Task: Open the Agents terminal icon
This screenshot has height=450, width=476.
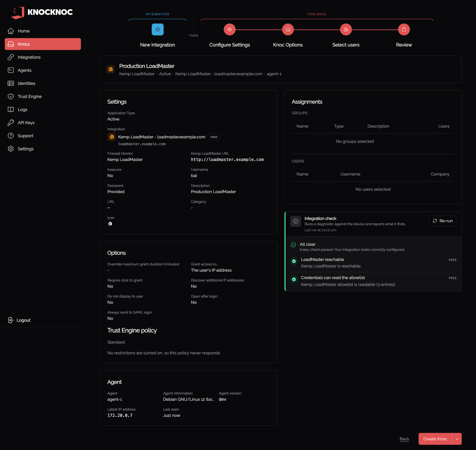Action: click(11, 70)
